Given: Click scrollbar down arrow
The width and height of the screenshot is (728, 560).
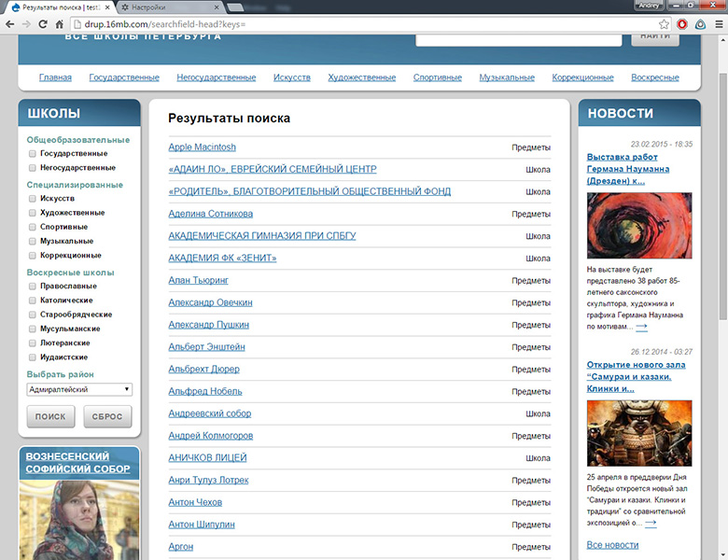Looking at the screenshot, I should pos(723,555).
